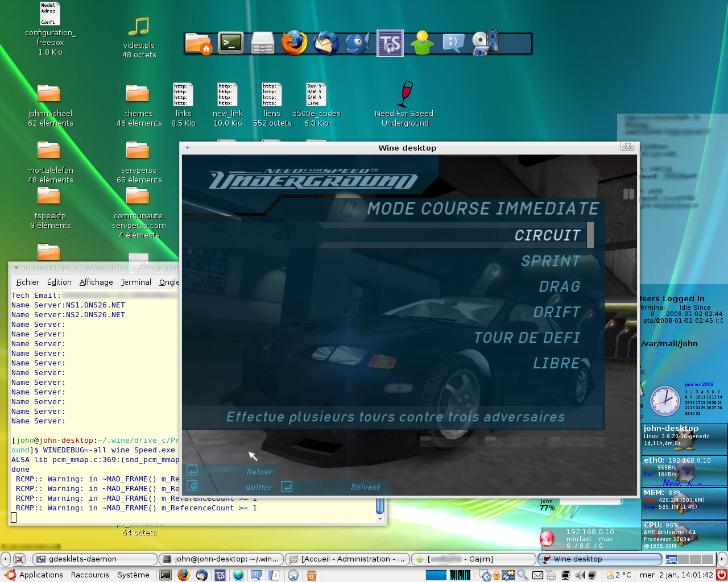Click the terminal launcher in the bottom panel
Image resolution: width=728 pixels, height=582 pixels.
tap(165, 575)
